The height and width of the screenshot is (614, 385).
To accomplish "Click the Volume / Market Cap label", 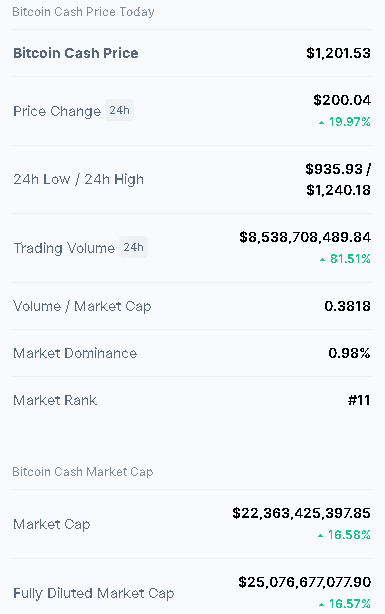I will point(82,306).
